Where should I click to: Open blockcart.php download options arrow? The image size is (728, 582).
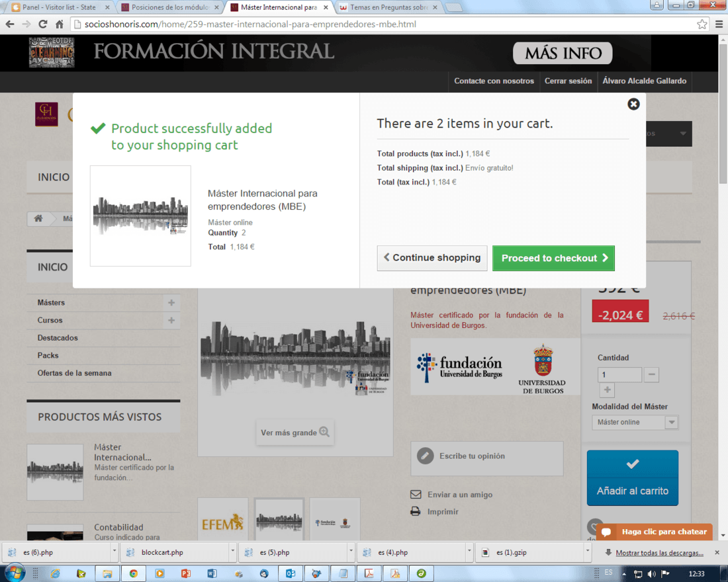coord(232,552)
